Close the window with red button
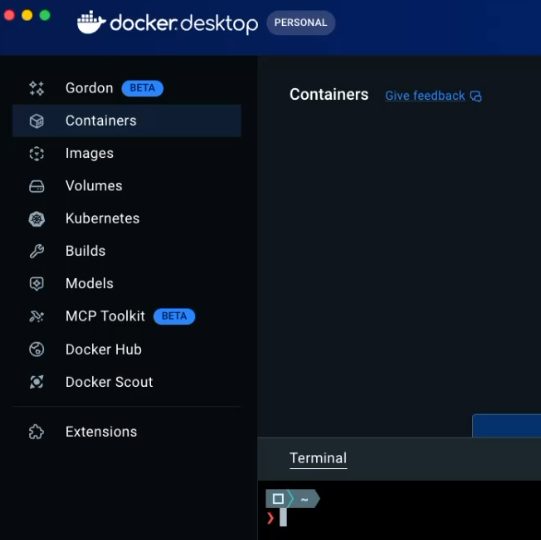Viewport: 541px width, 540px height. [9, 15]
